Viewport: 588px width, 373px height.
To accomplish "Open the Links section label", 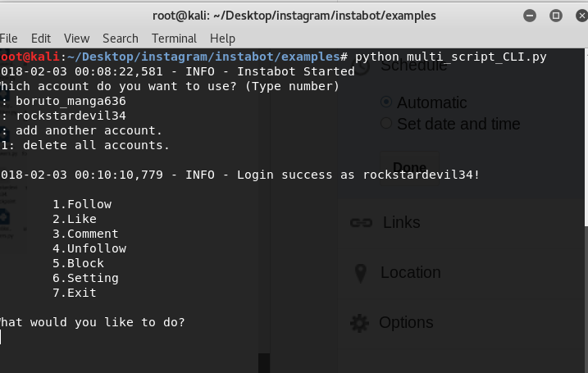I will (401, 223).
